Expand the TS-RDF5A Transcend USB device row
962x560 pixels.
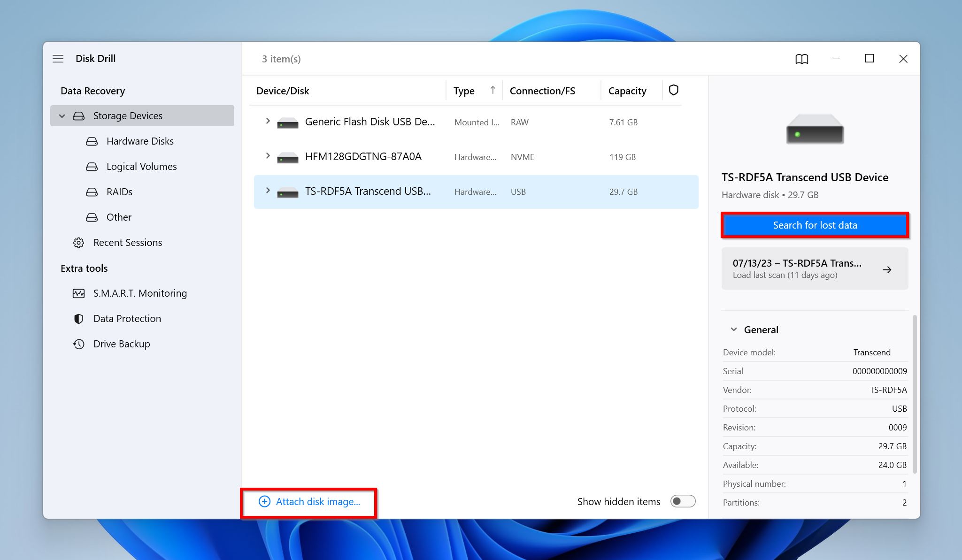click(x=267, y=192)
